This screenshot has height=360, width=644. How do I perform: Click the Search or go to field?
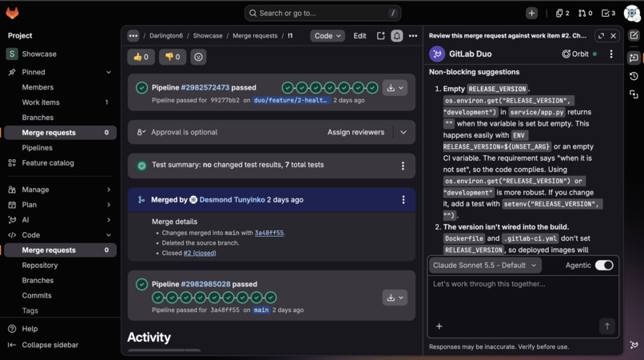[323, 13]
